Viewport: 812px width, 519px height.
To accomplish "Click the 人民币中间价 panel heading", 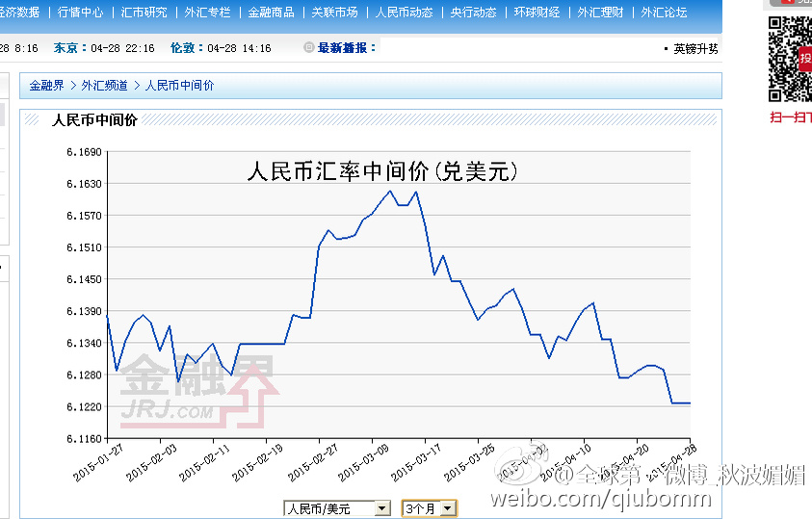I will [x=94, y=120].
